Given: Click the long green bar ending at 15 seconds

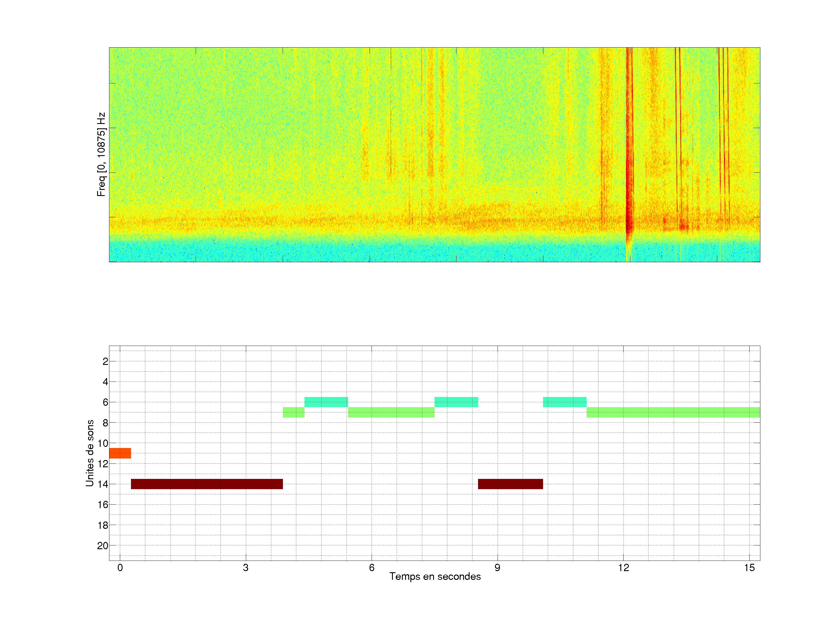Looking at the screenshot, I should pyautogui.click(x=673, y=412).
